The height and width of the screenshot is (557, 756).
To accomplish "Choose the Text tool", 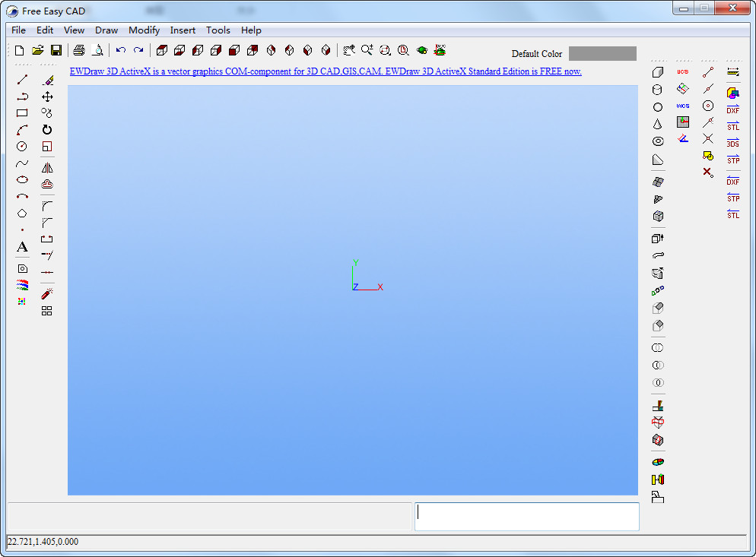I will pyautogui.click(x=22, y=247).
